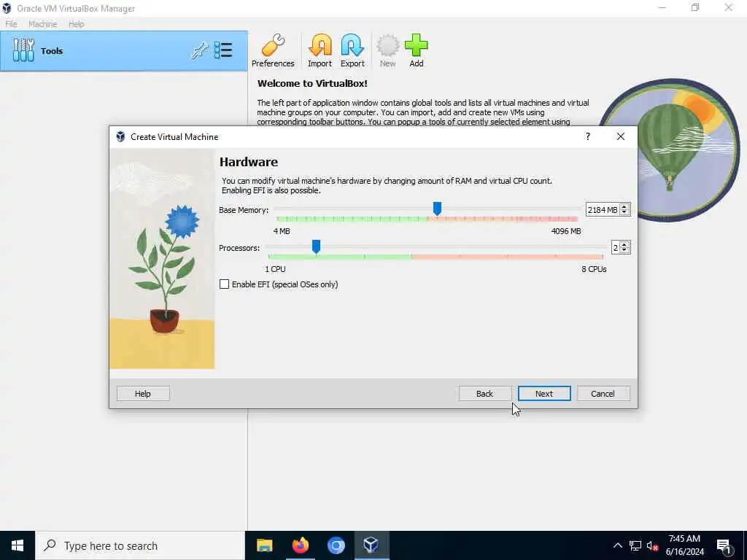The width and height of the screenshot is (747, 560).
Task: Select the Tools item in sidebar
Action: tap(124, 51)
